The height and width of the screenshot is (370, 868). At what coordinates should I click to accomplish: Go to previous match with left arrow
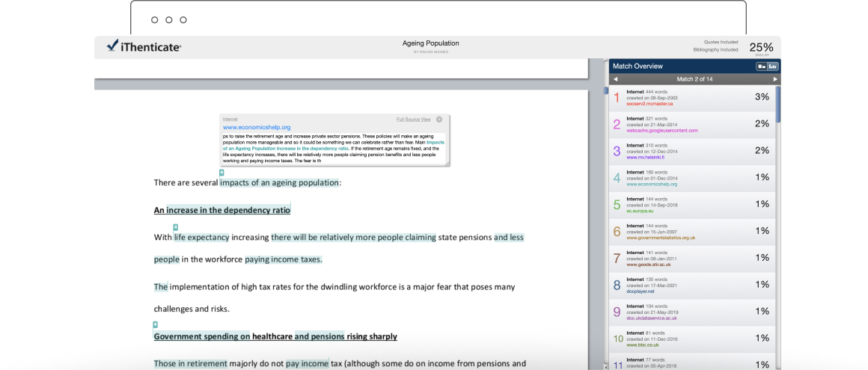coord(616,80)
